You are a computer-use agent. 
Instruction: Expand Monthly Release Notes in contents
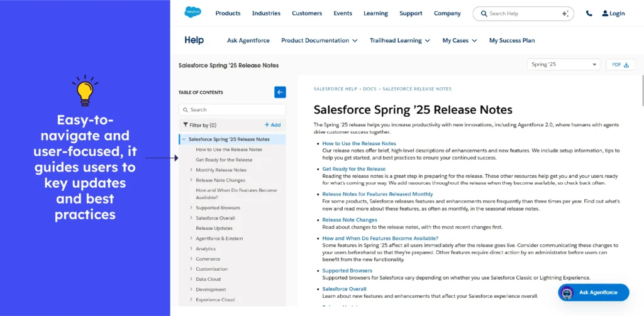191,170
